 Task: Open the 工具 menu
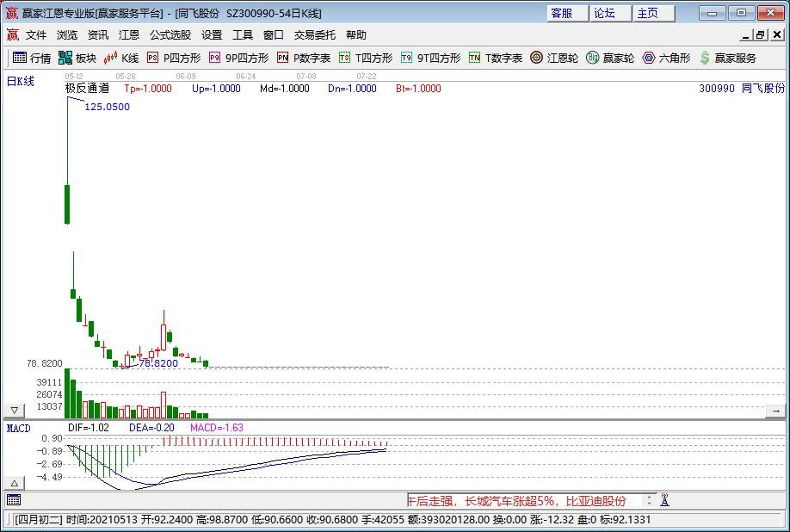[243, 34]
